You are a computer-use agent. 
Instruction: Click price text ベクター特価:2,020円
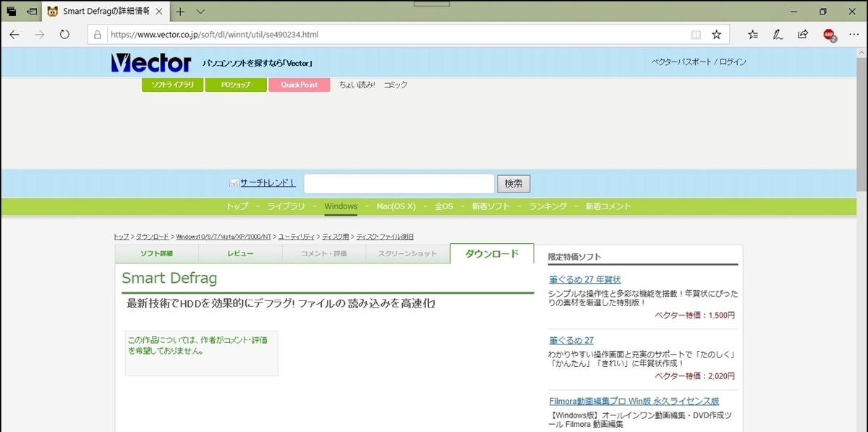tap(694, 376)
